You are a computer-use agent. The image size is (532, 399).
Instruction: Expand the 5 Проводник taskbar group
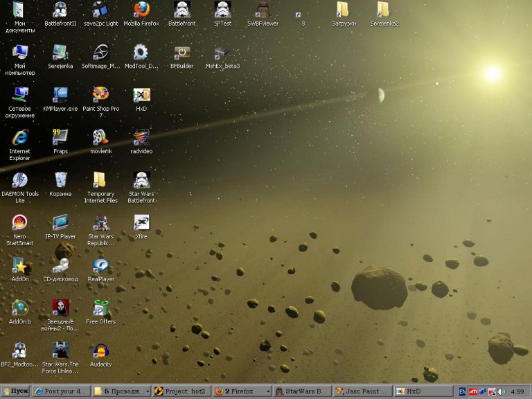pyautogui.click(x=121, y=391)
